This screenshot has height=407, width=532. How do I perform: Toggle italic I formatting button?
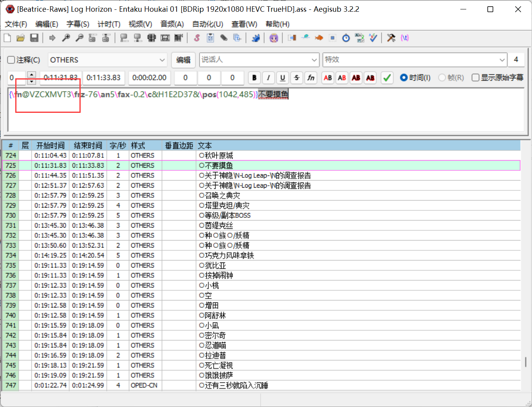pyautogui.click(x=269, y=78)
